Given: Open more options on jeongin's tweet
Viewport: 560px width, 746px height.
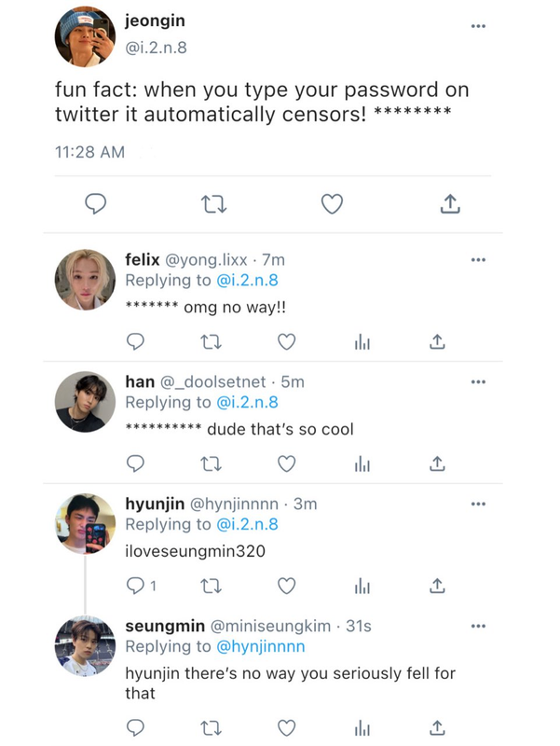Looking at the screenshot, I should click(x=478, y=26).
